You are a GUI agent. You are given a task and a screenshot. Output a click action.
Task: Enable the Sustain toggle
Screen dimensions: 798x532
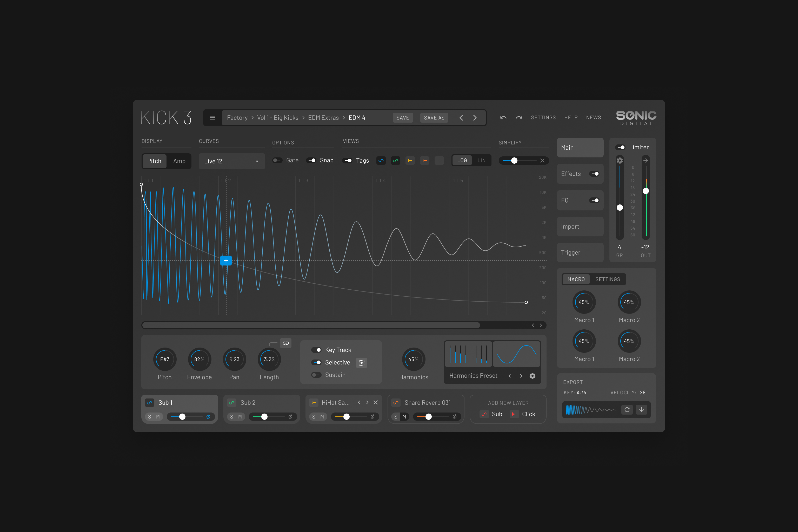[x=316, y=375]
